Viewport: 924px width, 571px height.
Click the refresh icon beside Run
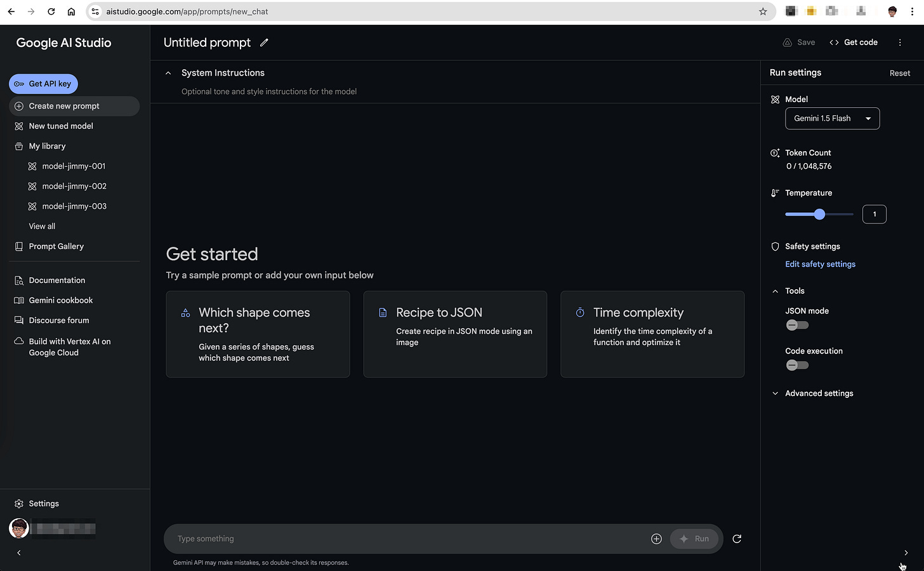[737, 539]
